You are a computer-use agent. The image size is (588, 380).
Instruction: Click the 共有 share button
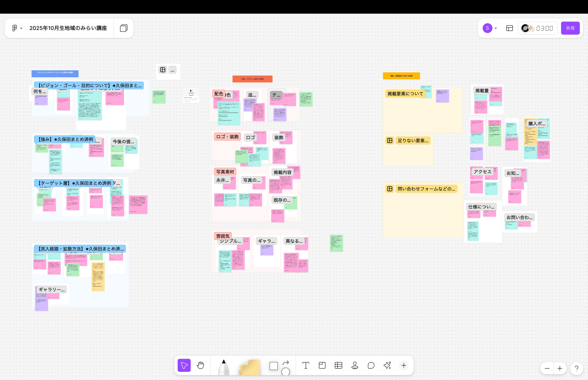tap(570, 28)
